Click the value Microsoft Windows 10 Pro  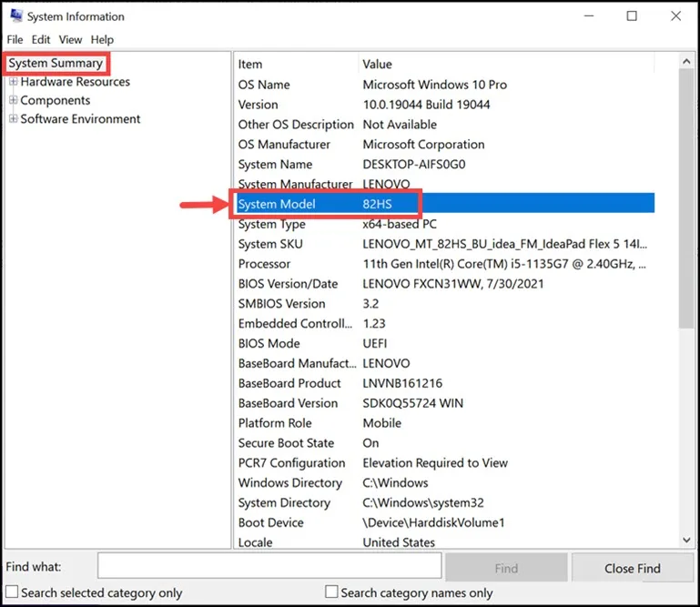[x=435, y=85]
